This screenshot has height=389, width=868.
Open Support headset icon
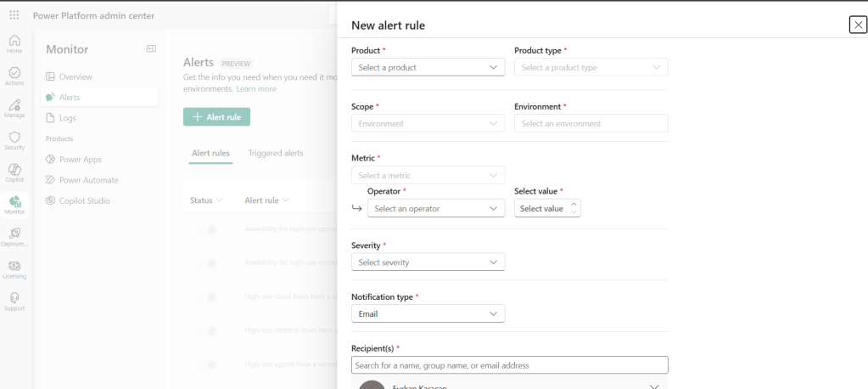[14, 302]
